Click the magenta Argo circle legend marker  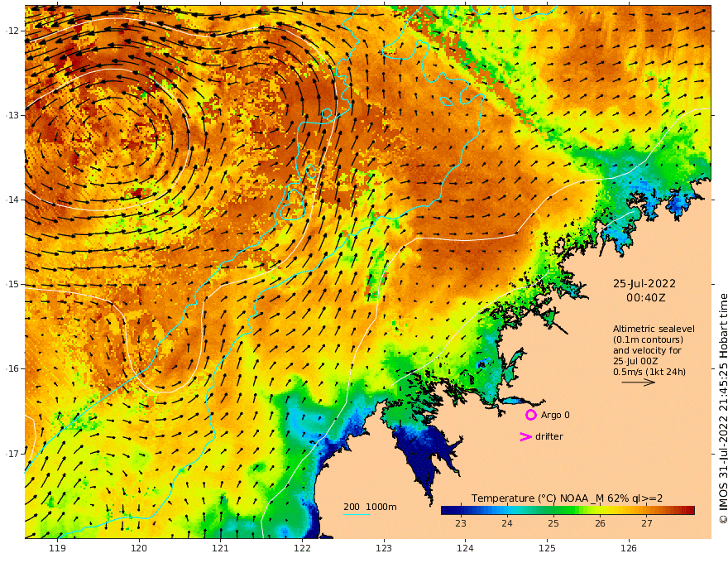click(530, 415)
